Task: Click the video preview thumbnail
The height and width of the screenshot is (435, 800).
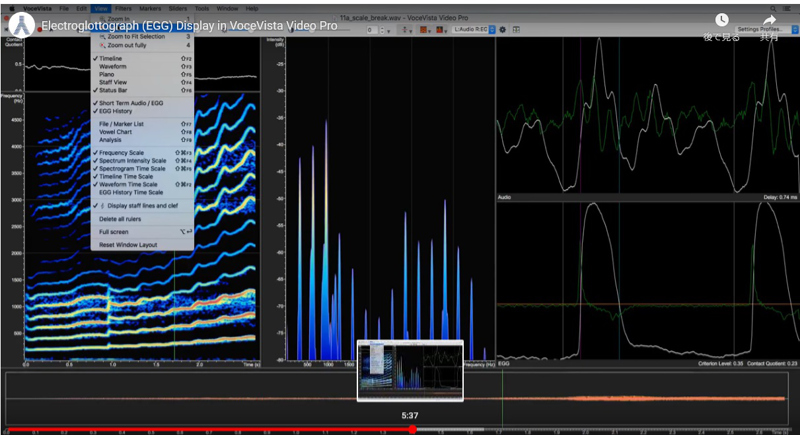Action: tap(410, 370)
